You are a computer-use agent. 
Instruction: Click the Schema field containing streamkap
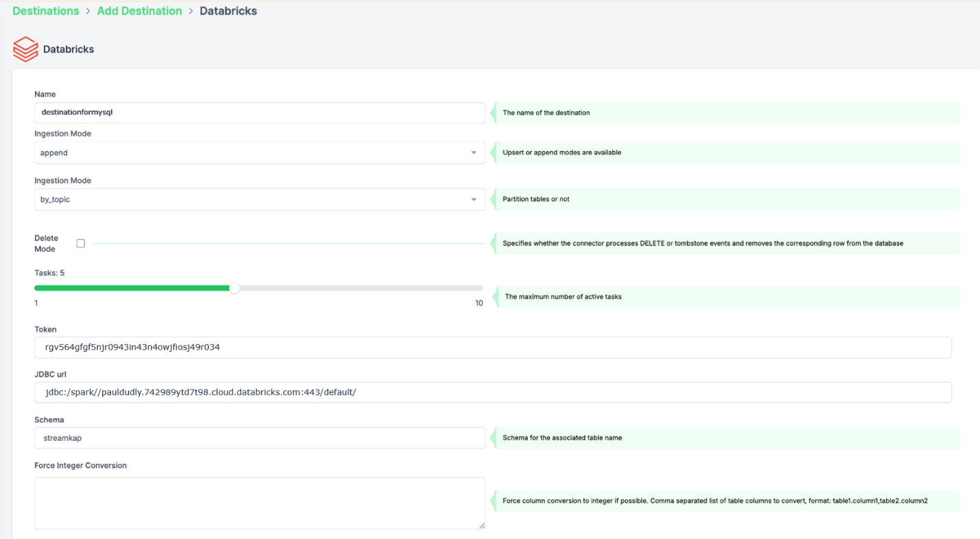(x=260, y=438)
